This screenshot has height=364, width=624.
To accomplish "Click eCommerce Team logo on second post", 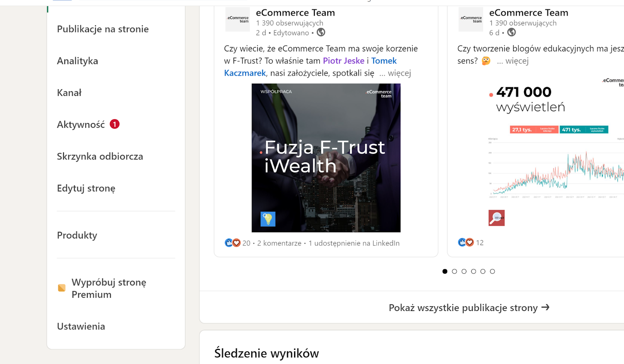I will coord(471,19).
